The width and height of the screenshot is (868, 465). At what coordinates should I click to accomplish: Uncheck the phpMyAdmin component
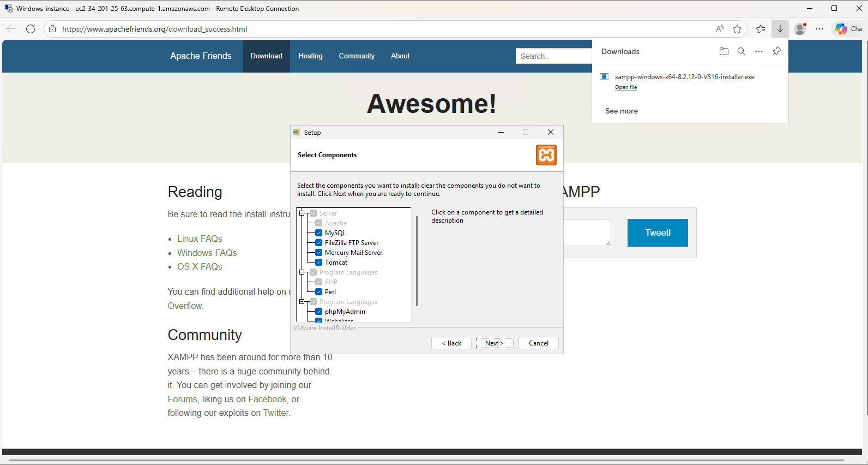[x=319, y=312]
